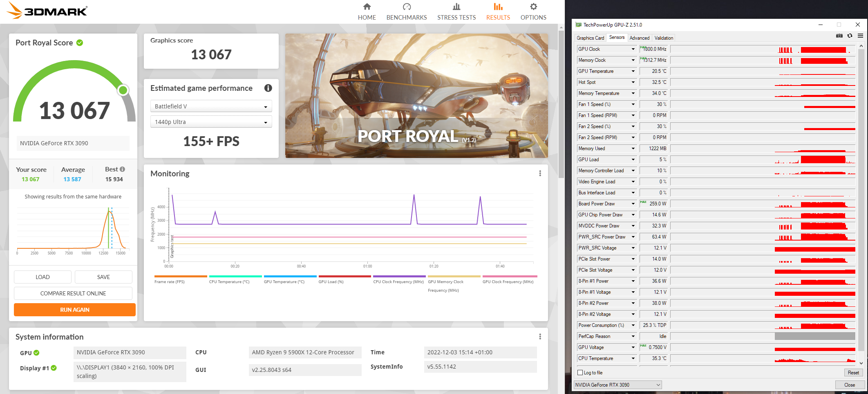Open System information three-dot menu
The width and height of the screenshot is (868, 394).
(540, 336)
